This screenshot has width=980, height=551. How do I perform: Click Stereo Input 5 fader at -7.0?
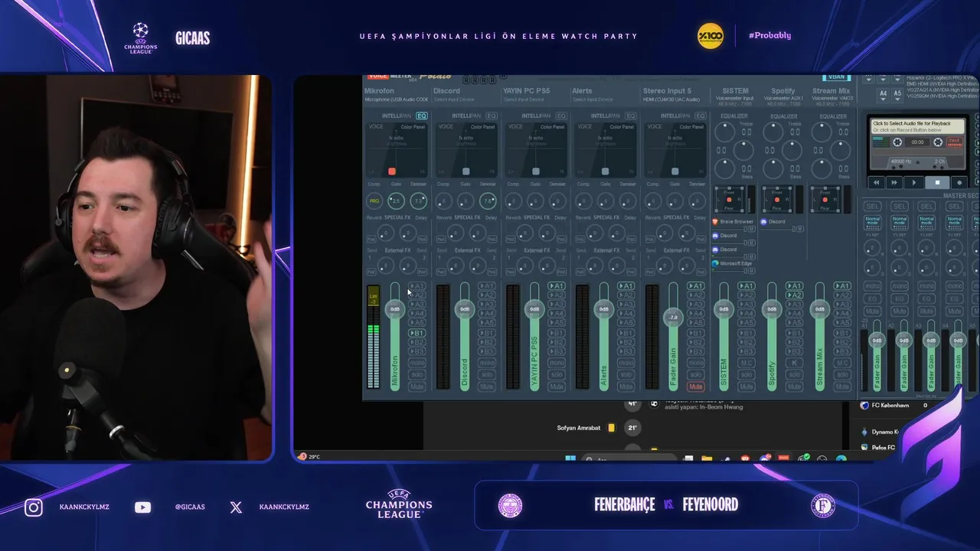[x=673, y=317]
